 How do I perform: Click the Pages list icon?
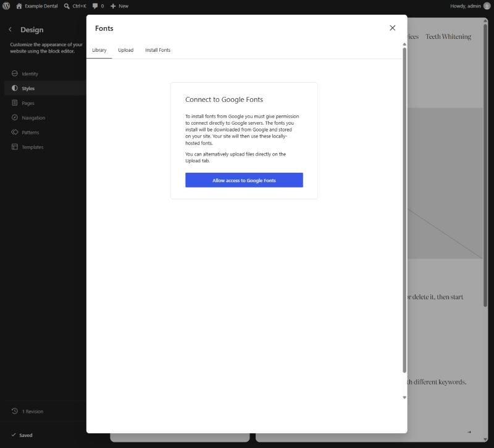click(x=14, y=102)
